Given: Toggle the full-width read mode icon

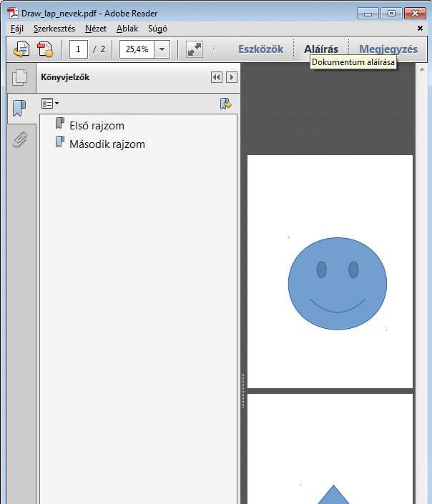Looking at the screenshot, I should coord(194,49).
